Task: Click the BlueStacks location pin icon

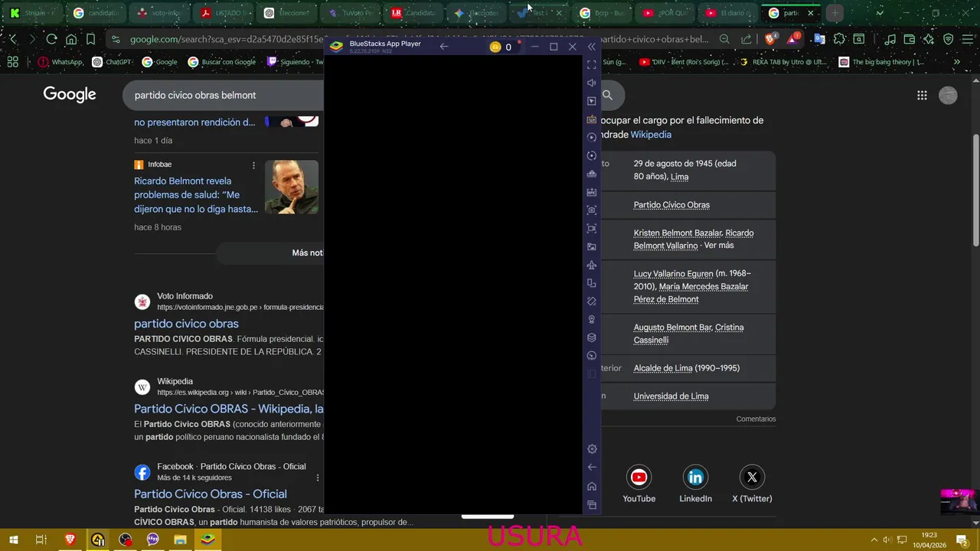Action: pyautogui.click(x=591, y=319)
